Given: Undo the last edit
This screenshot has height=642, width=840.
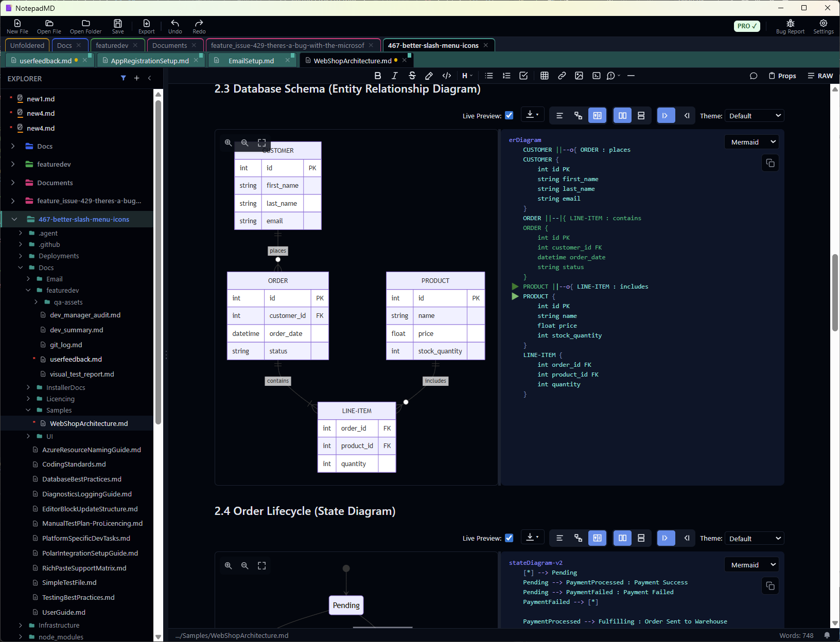Looking at the screenshot, I should click(x=175, y=26).
